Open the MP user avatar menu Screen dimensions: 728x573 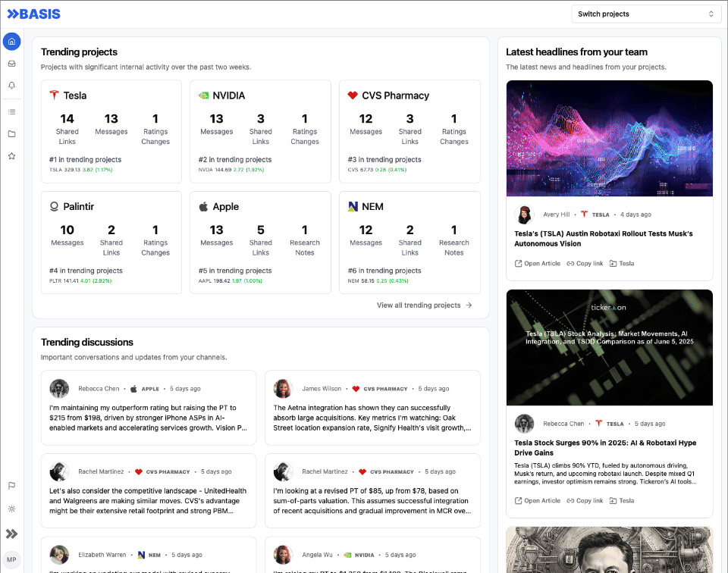point(11,559)
